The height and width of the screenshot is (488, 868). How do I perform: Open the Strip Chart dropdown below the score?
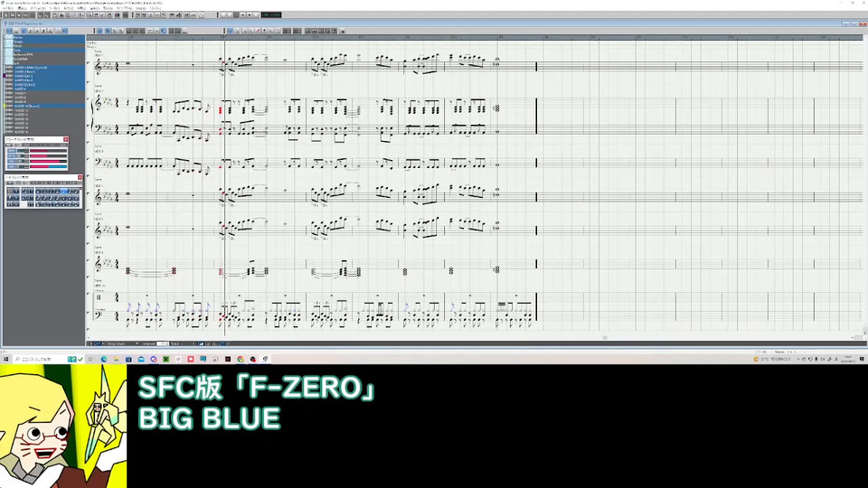[122, 343]
